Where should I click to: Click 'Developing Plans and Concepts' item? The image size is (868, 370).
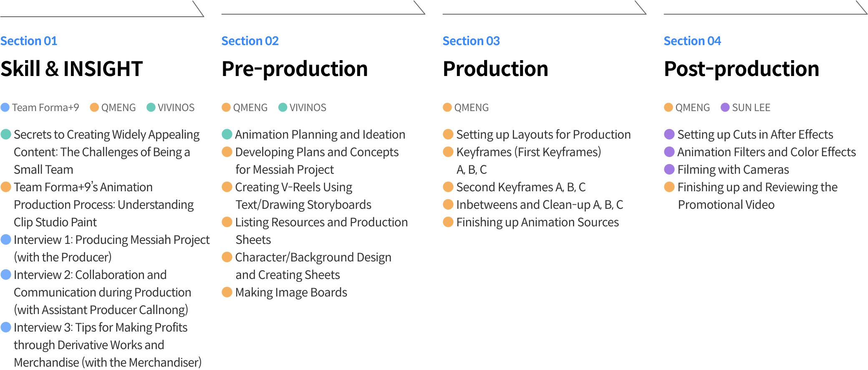[x=317, y=152]
